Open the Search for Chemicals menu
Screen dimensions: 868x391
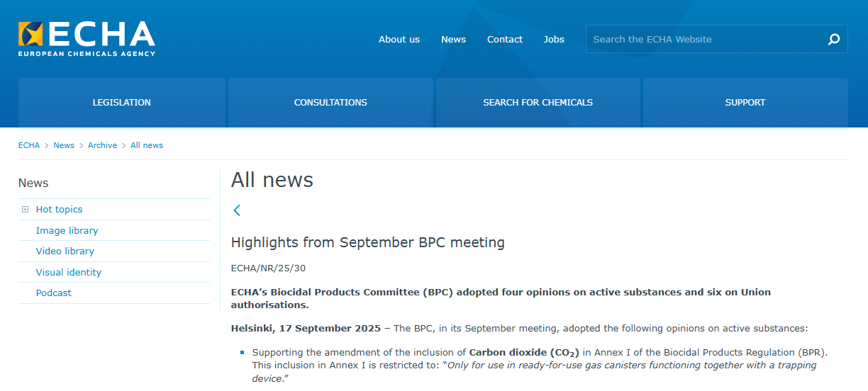538,103
